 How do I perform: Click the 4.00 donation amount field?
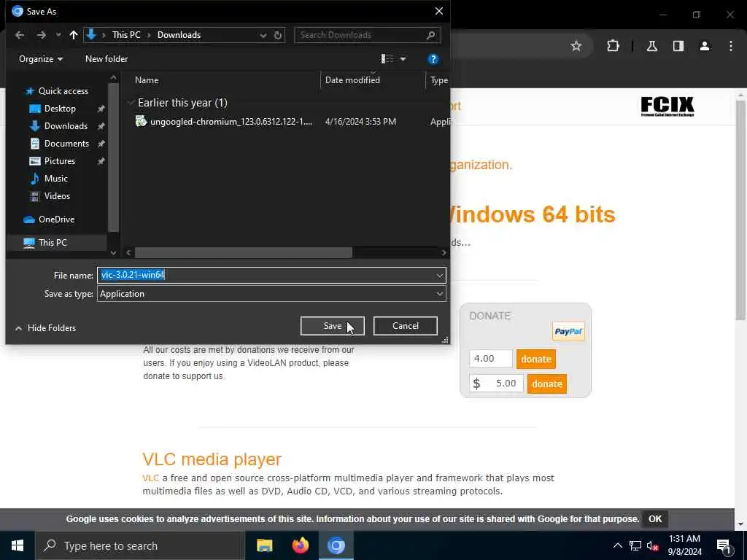tap(491, 359)
